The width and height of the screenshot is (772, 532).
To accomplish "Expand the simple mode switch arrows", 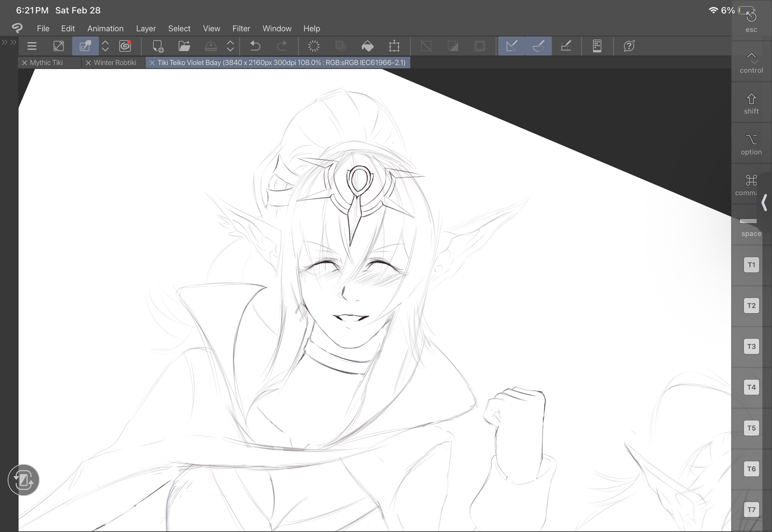I will pos(105,46).
